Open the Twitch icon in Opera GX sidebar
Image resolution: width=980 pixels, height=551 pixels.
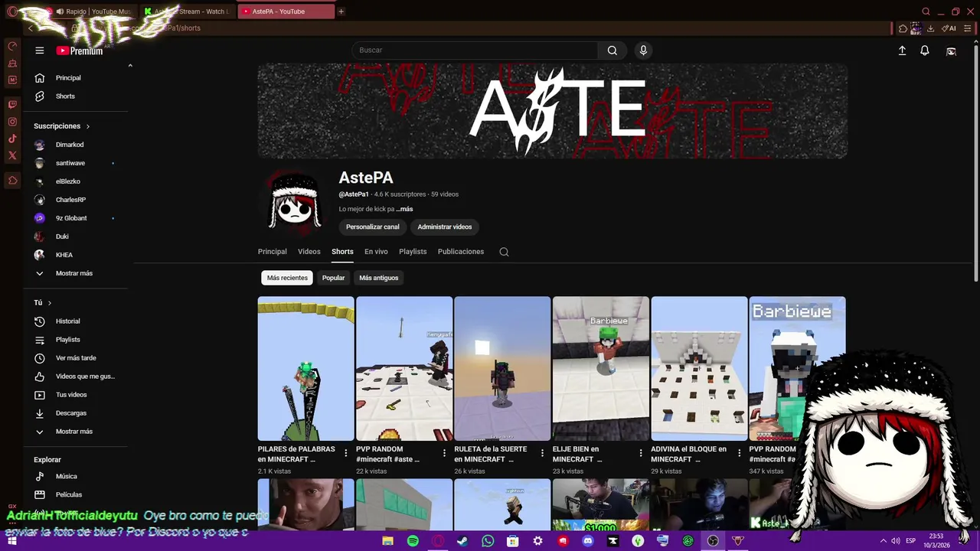[x=12, y=104]
